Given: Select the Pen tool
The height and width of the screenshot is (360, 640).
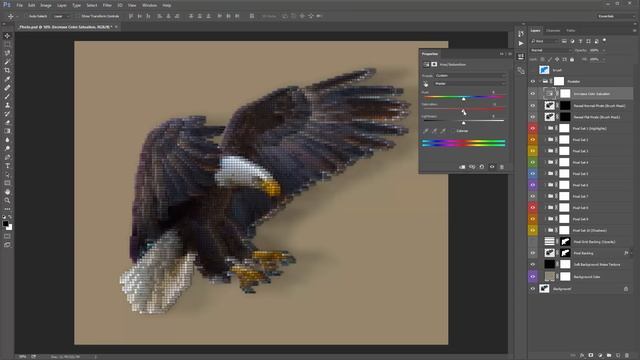Looking at the screenshot, I should pyautogui.click(x=7, y=157).
